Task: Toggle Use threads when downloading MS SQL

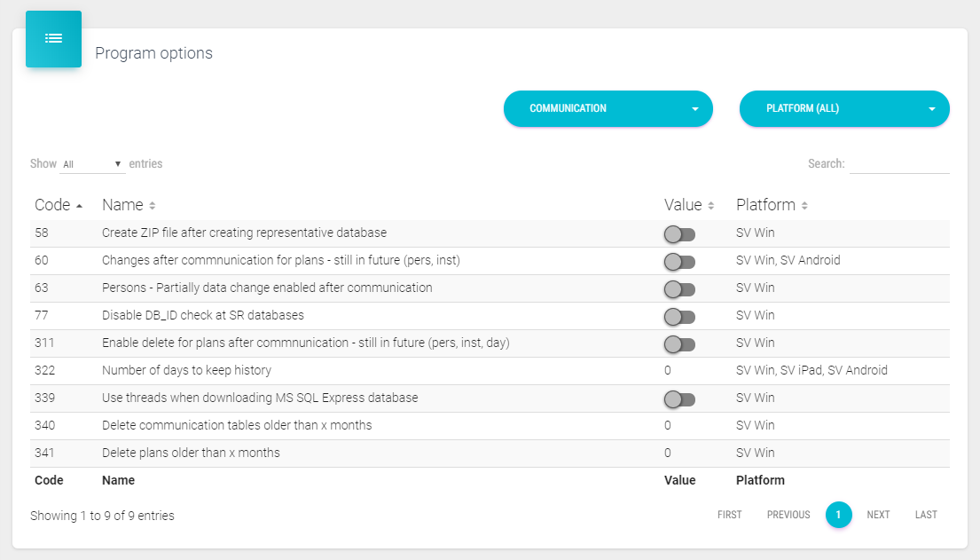Action: [679, 399]
